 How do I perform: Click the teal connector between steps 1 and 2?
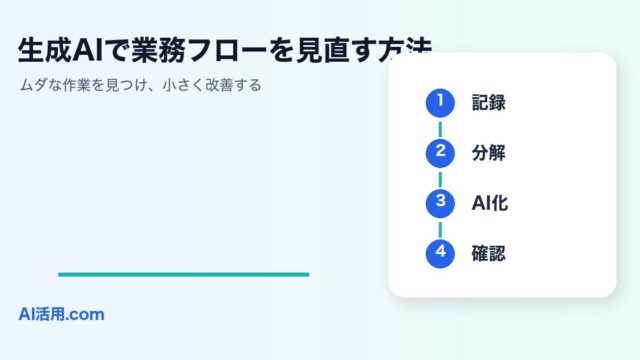[x=440, y=129]
